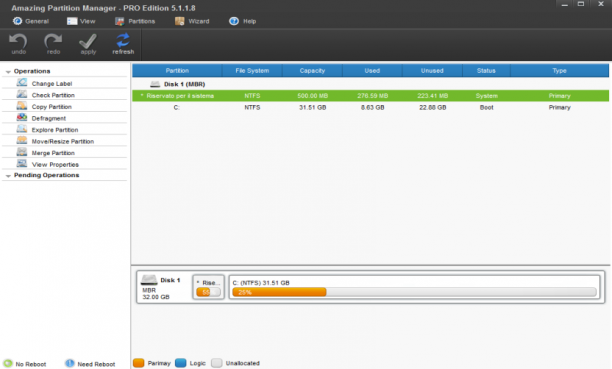Collapse the Pending Operations section arrow

coord(8,176)
